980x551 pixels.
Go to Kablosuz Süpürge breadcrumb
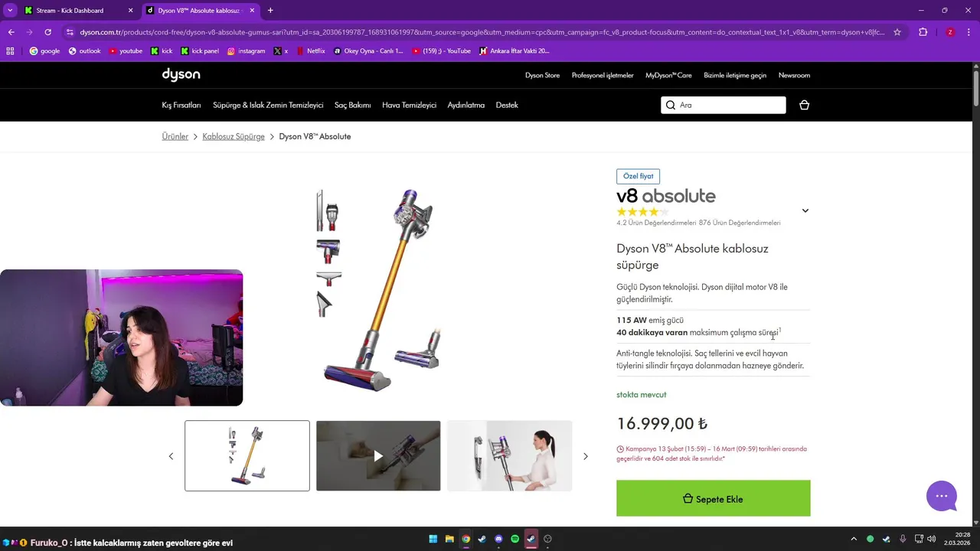pyautogui.click(x=234, y=136)
